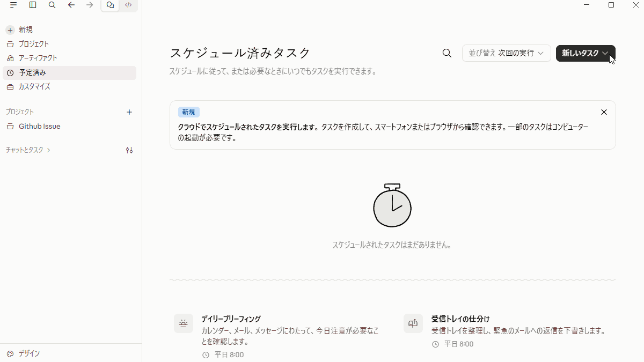Open chat filter settings icon
The width and height of the screenshot is (644, 362).
(129, 150)
